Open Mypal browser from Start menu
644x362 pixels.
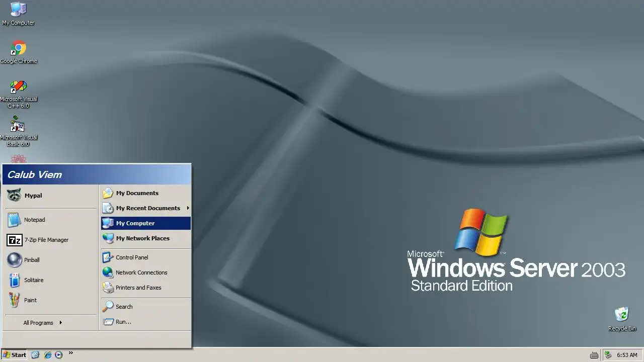[x=50, y=195]
